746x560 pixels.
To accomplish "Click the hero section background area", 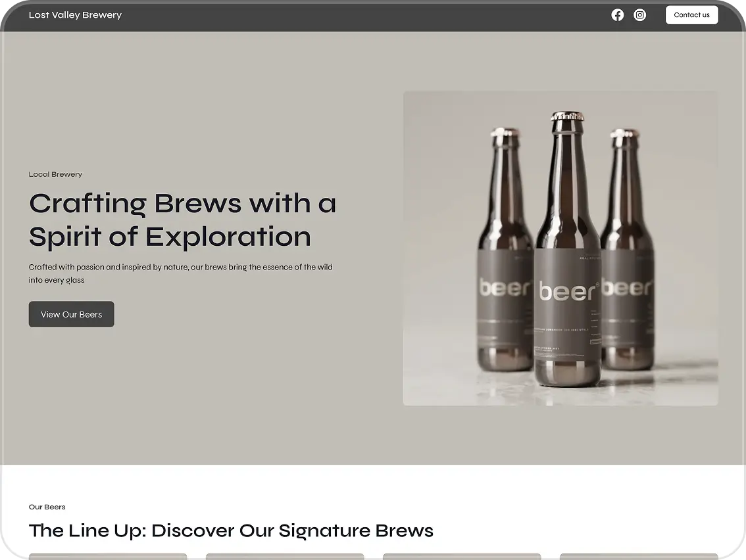I will tap(197, 408).
